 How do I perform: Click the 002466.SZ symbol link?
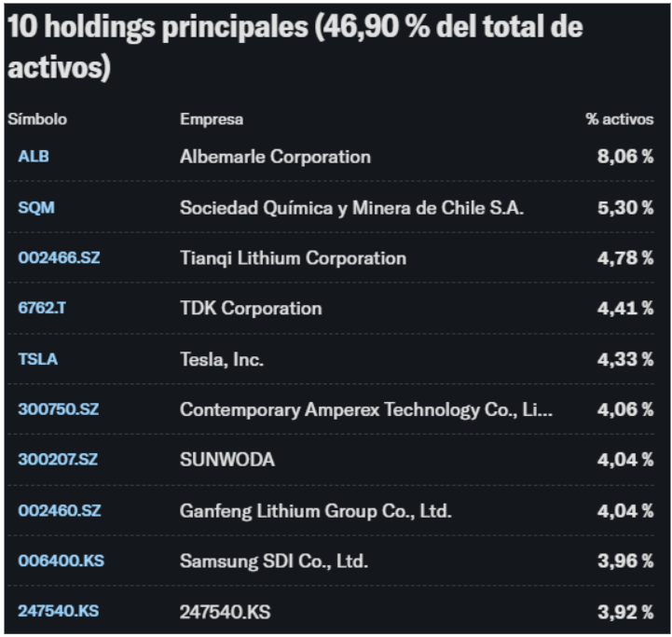click(59, 257)
